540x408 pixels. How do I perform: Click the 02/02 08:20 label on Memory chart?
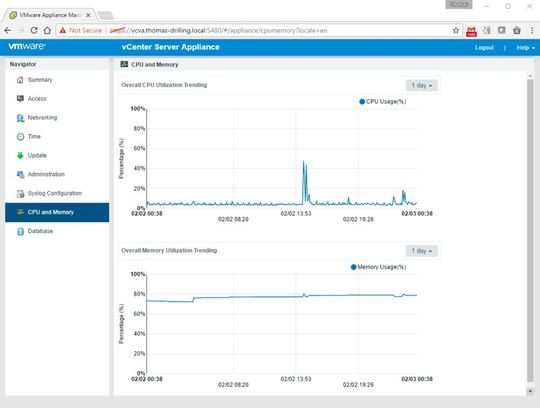pyautogui.click(x=233, y=385)
